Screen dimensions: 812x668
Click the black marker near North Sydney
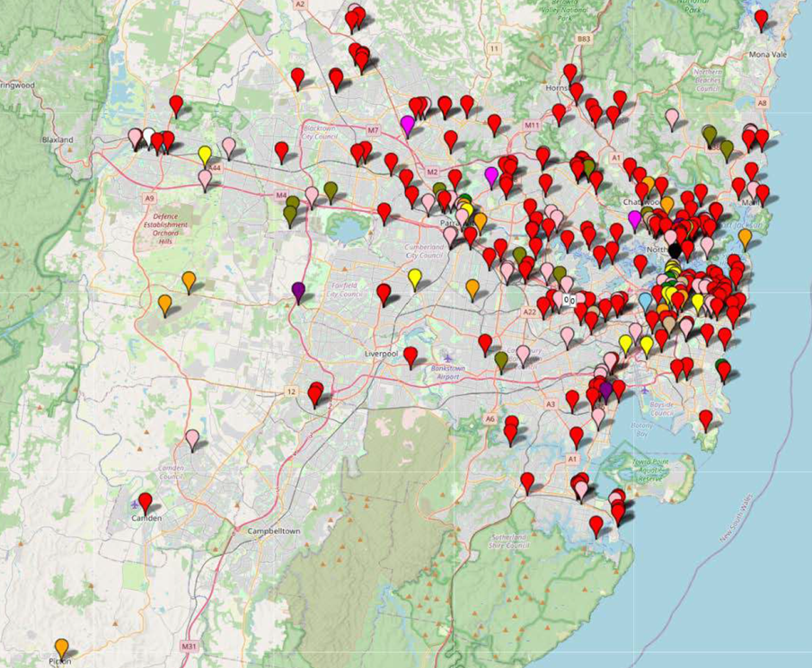click(x=674, y=252)
